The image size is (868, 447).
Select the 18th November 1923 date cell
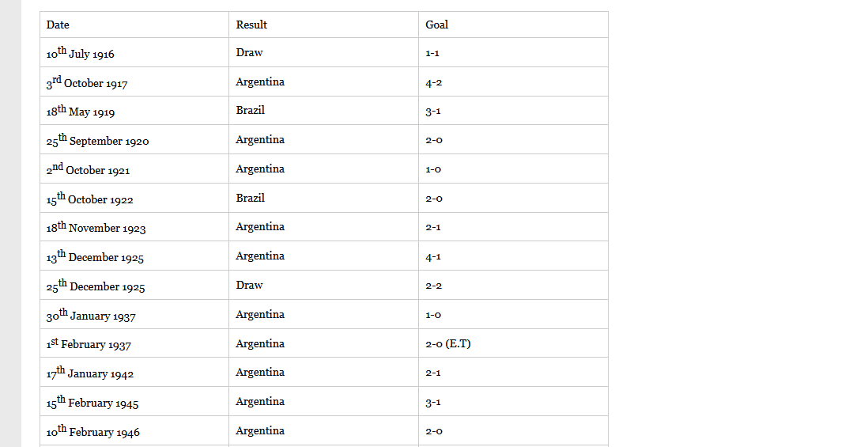point(96,228)
